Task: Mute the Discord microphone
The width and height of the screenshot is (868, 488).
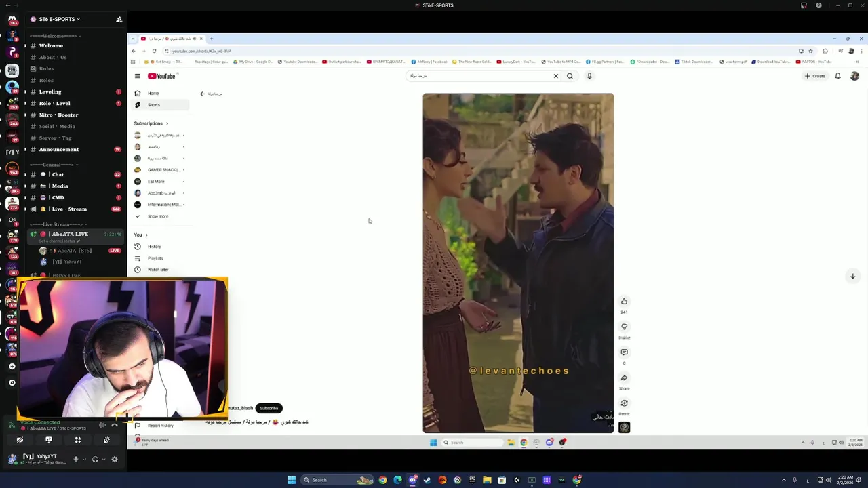Action: [75, 460]
